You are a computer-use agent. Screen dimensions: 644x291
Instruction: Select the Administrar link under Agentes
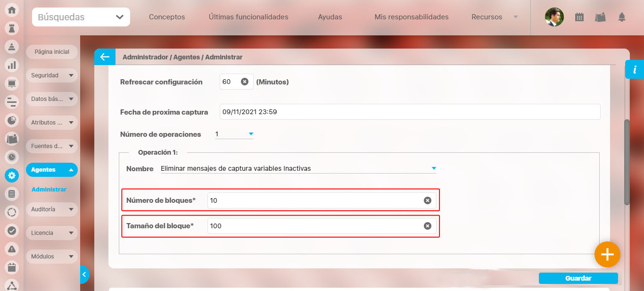(49, 190)
